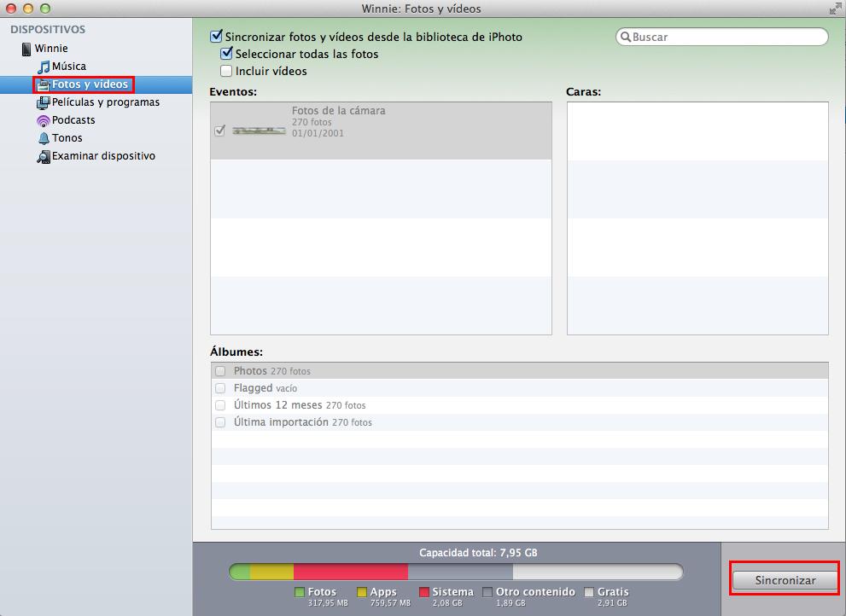Click the red Sistema segment in capacity bar

point(350,572)
